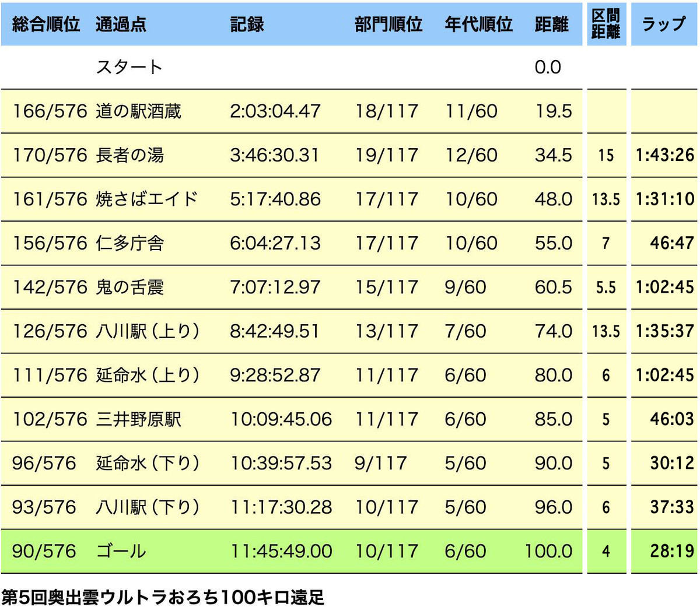700x607 pixels.
Task: Click overall rank 170/576
Action: point(50,155)
